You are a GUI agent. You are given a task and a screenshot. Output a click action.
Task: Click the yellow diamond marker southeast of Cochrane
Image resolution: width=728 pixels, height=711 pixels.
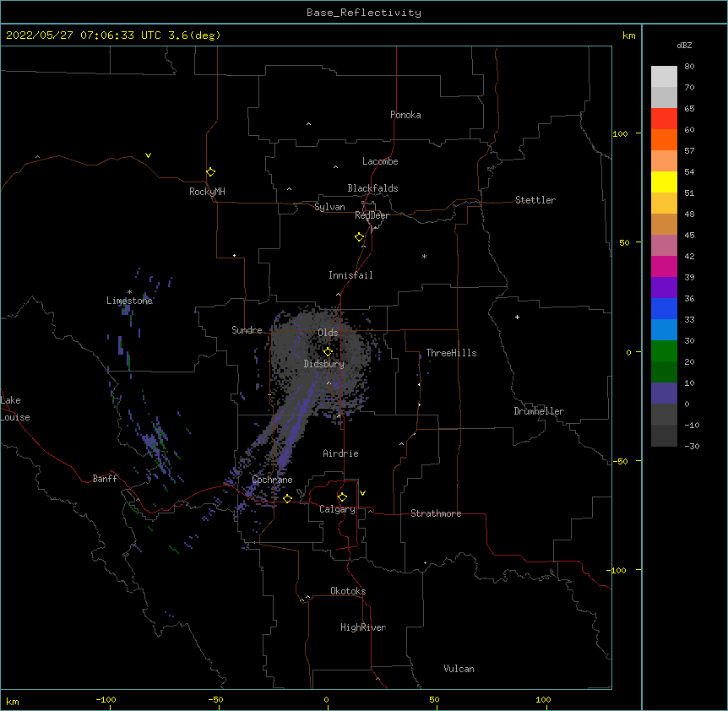[287, 498]
